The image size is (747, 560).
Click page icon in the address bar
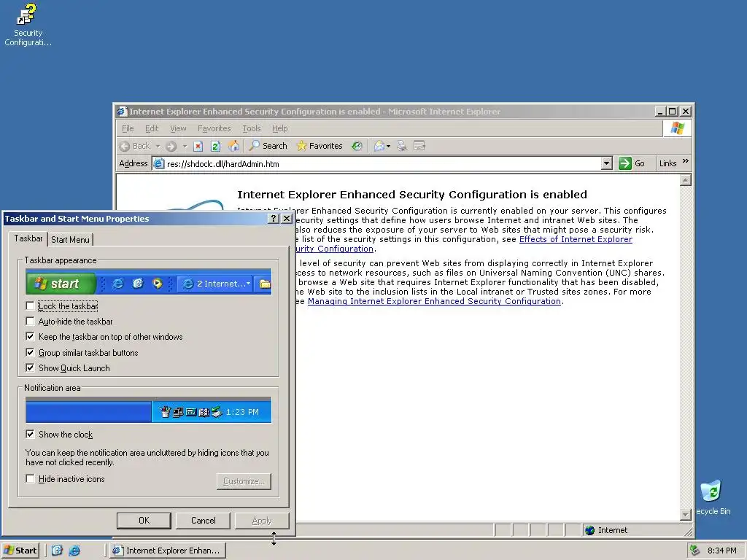[x=158, y=163]
